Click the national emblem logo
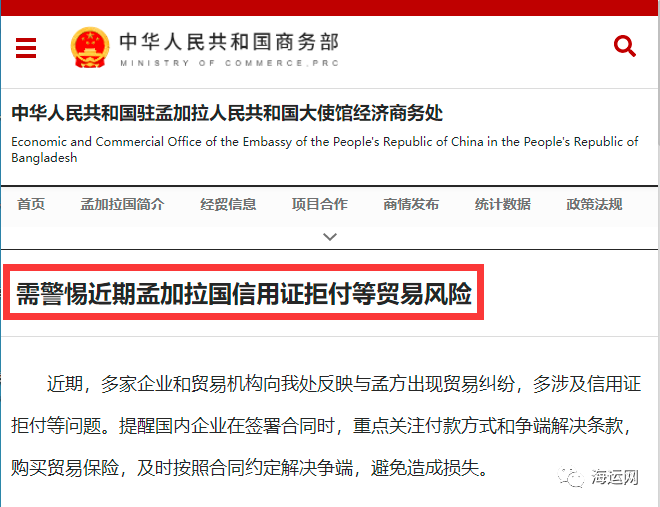The height and width of the screenshot is (507, 660). 90,48
